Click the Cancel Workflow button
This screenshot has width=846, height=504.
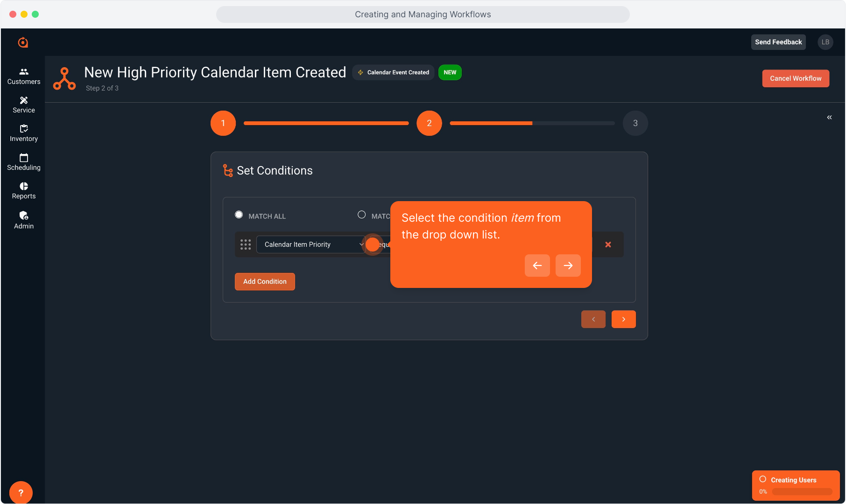coord(796,78)
